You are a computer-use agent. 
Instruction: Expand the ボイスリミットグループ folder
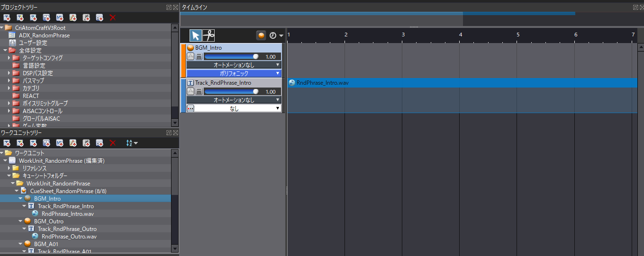pyautogui.click(x=9, y=103)
